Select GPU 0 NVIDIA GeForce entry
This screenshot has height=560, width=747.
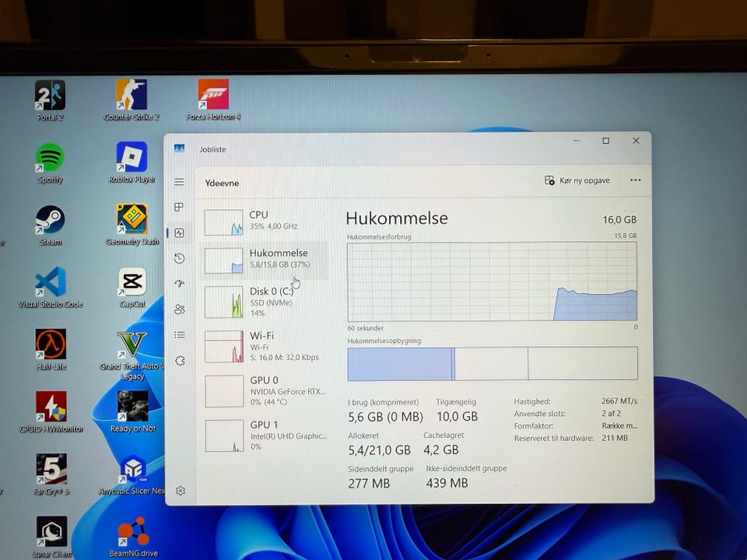point(265,390)
